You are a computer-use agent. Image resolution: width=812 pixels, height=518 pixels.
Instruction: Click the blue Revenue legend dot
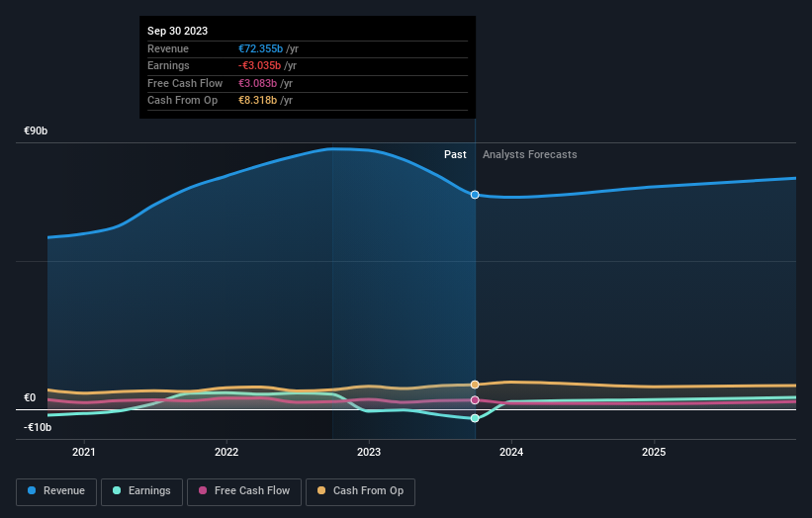pyautogui.click(x=32, y=490)
